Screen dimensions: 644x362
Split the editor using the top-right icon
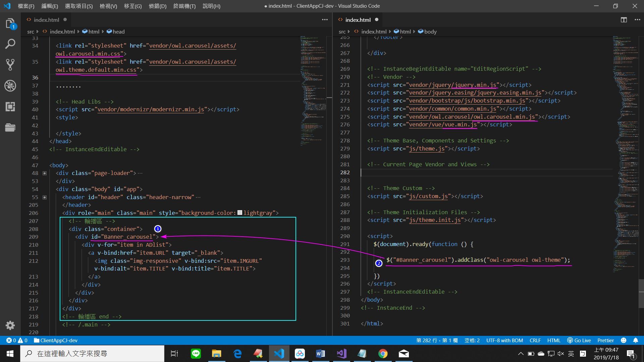(x=624, y=19)
